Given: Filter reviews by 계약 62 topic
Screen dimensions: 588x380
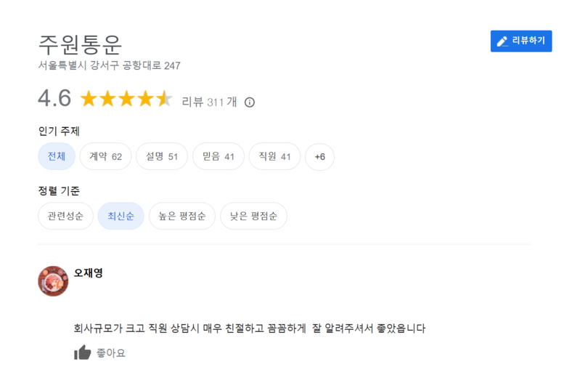Looking at the screenshot, I should click(x=106, y=156).
